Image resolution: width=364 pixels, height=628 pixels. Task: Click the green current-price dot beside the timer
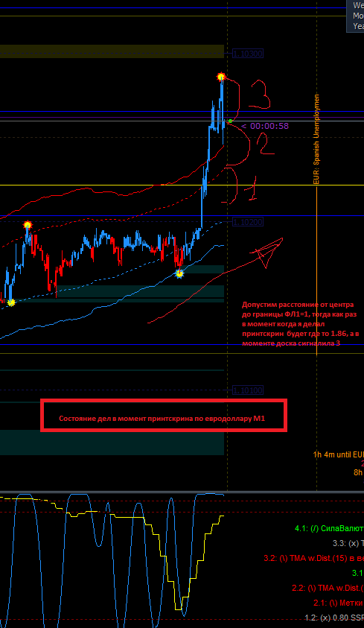click(230, 121)
